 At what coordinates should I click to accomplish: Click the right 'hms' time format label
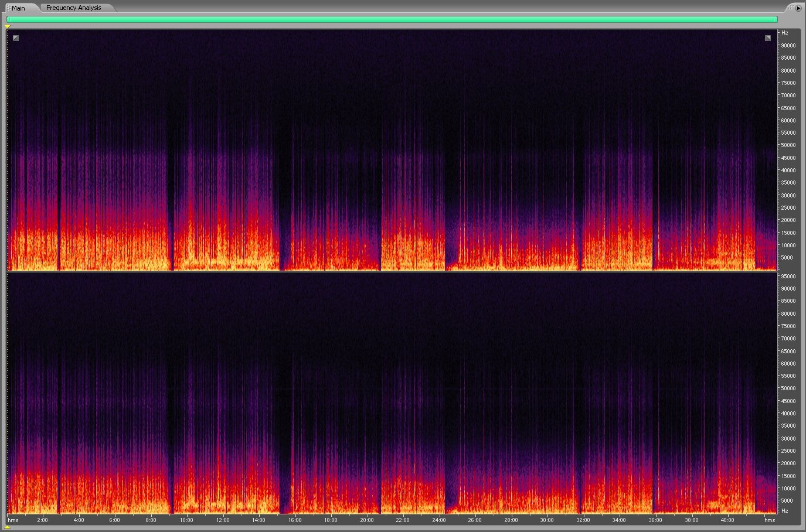pyautogui.click(x=770, y=520)
